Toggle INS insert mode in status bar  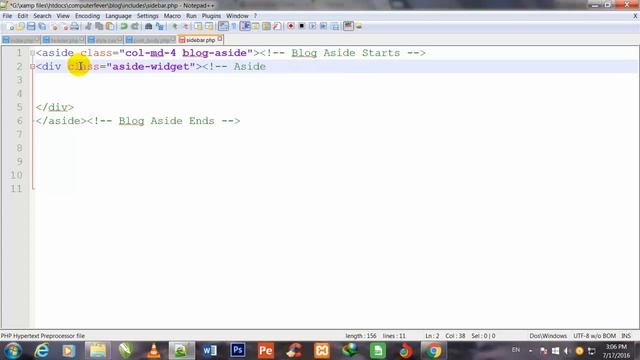[626, 336]
